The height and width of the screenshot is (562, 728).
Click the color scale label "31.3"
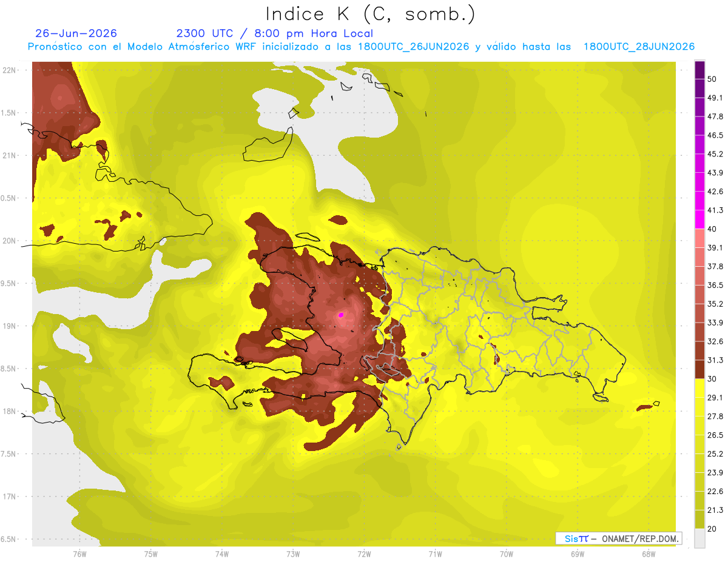coord(715,360)
